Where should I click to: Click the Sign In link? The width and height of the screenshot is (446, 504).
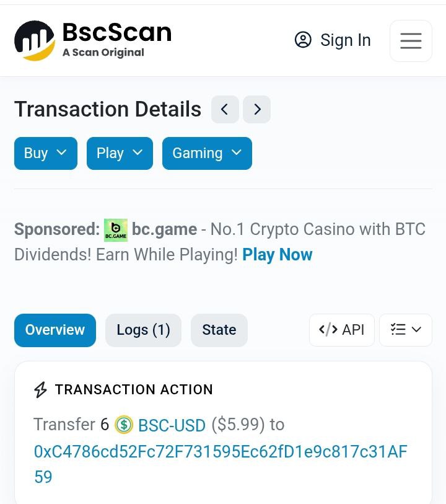click(345, 40)
